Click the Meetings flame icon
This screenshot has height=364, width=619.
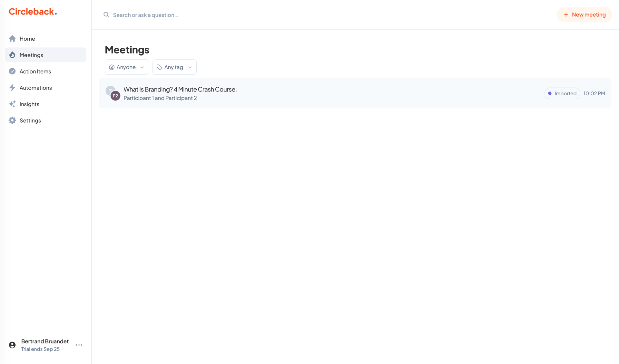tap(12, 55)
